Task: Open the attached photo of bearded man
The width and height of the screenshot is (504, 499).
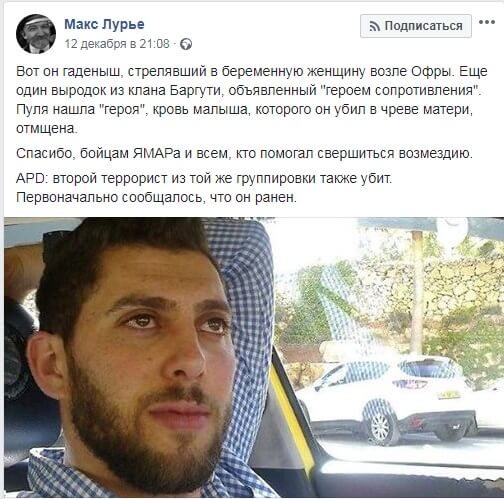Action: [254, 357]
